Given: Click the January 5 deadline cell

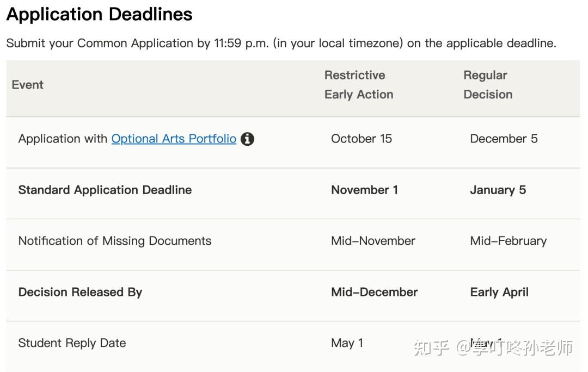Looking at the screenshot, I should [x=498, y=190].
